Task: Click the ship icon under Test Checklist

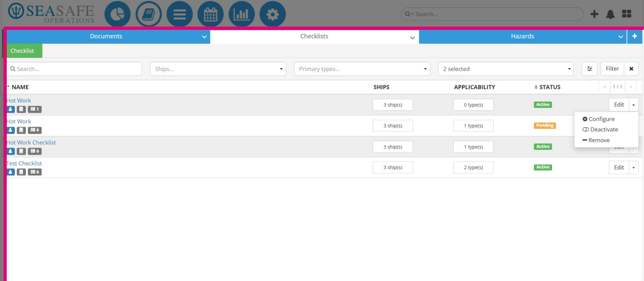Action: [21, 172]
